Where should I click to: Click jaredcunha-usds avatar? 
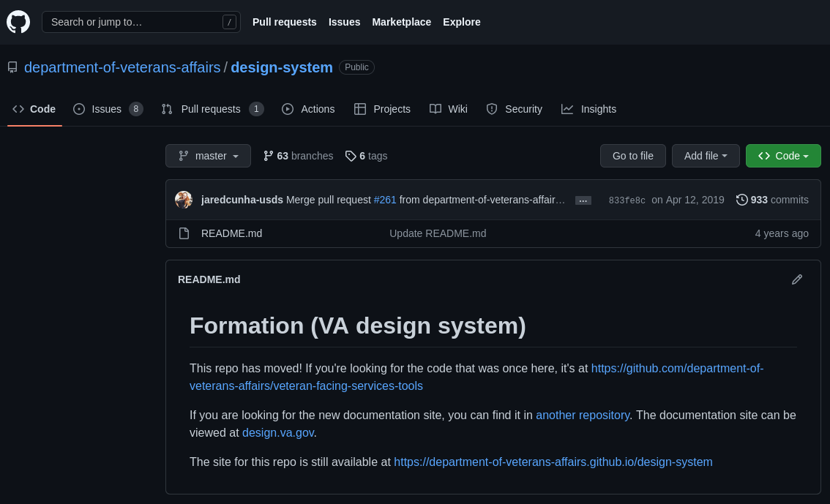[x=184, y=200]
